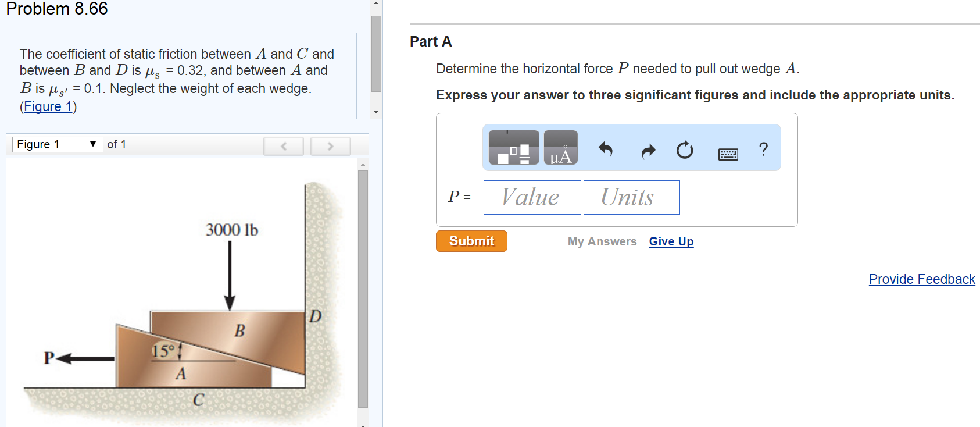The image size is (980, 427).
Task: Redo the last answer edit
Action: [648, 151]
